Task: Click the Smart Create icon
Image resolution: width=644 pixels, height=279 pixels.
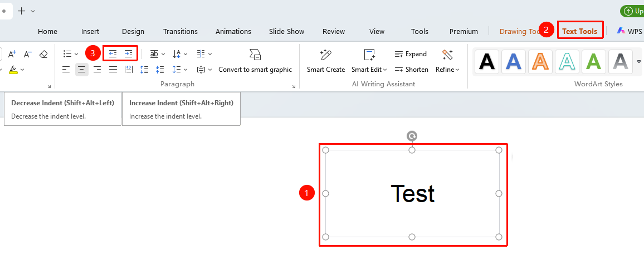Action: pyautogui.click(x=326, y=55)
